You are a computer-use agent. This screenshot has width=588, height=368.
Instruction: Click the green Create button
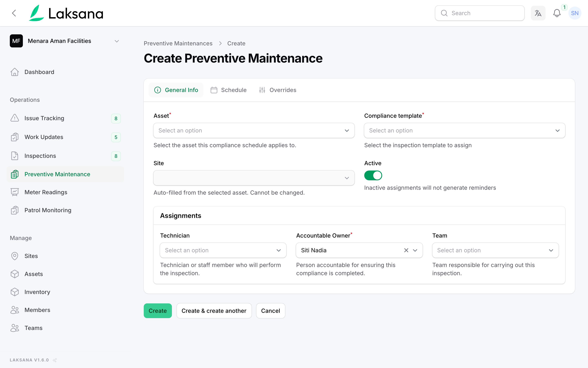(x=158, y=311)
